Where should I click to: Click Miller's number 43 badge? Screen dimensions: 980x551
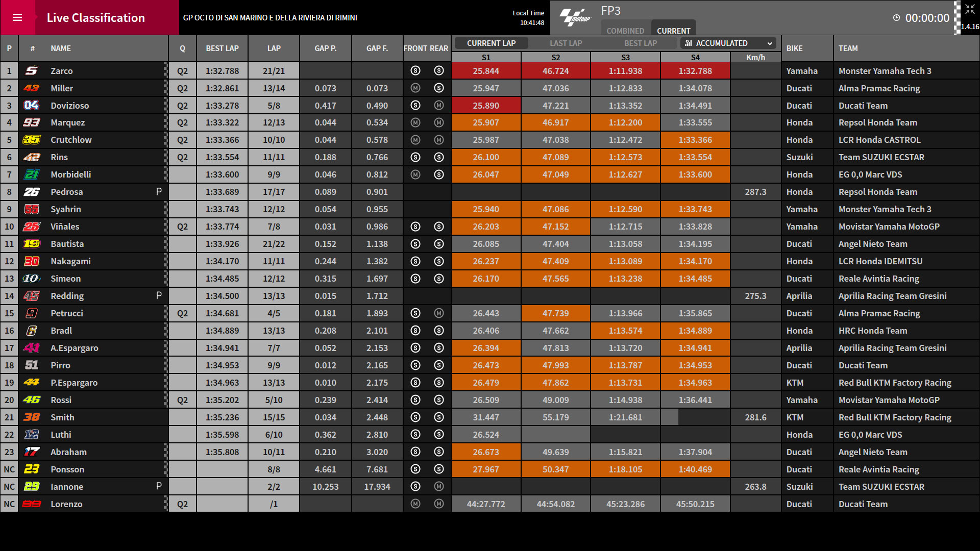point(32,88)
